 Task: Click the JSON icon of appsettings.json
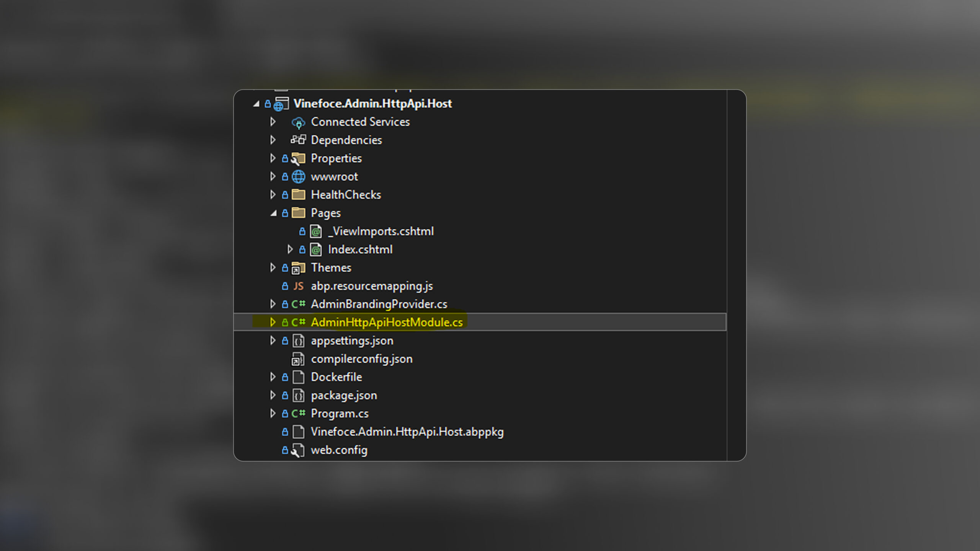[299, 341]
